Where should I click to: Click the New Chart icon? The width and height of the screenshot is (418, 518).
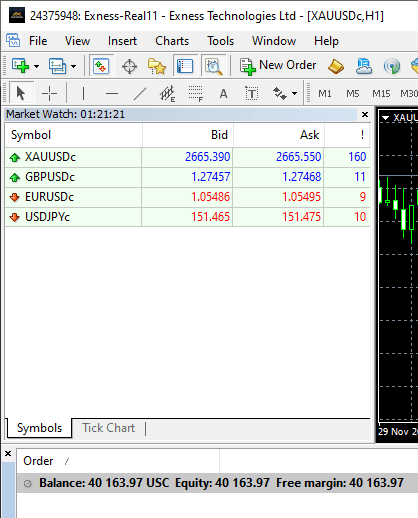(x=20, y=66)
